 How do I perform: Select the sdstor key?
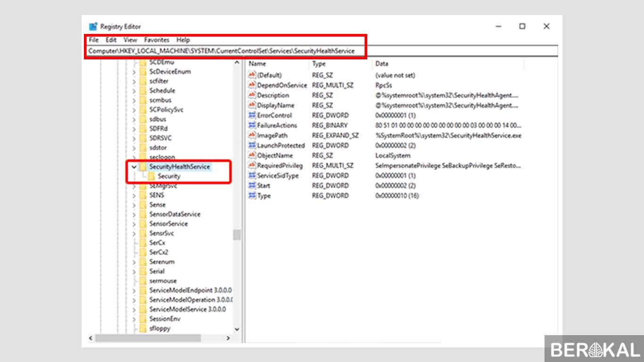[158, 148]
